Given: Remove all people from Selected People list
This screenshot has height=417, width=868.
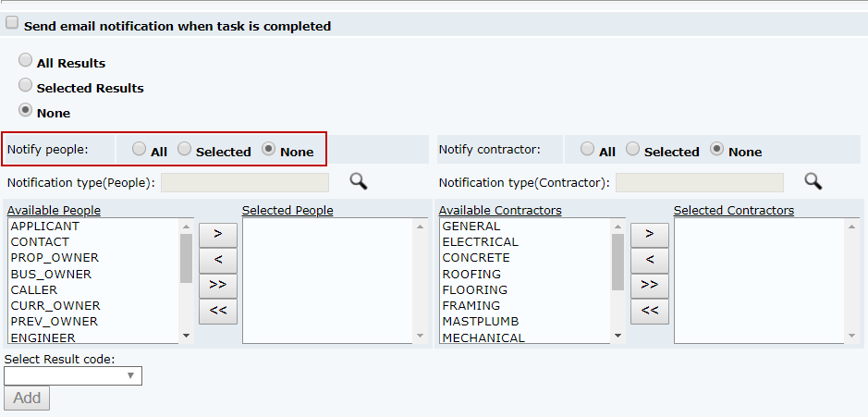Looking at the screenshot, I should pyautogui.click(x=217, y=311).
